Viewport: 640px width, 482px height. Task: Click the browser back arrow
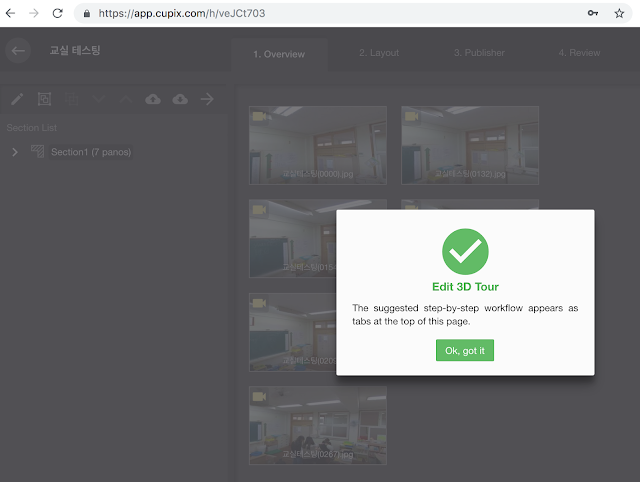tap(11, 13)
